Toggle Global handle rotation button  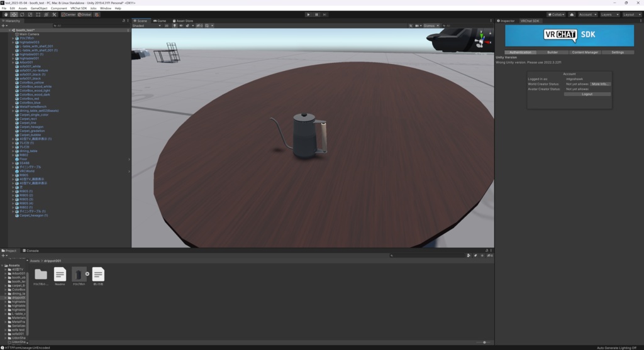click(85, 14)
